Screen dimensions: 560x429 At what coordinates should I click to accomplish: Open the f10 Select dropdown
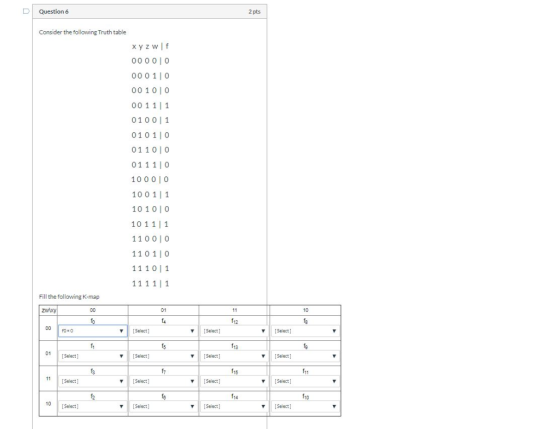pyautogui.click(x=305, y=406)
